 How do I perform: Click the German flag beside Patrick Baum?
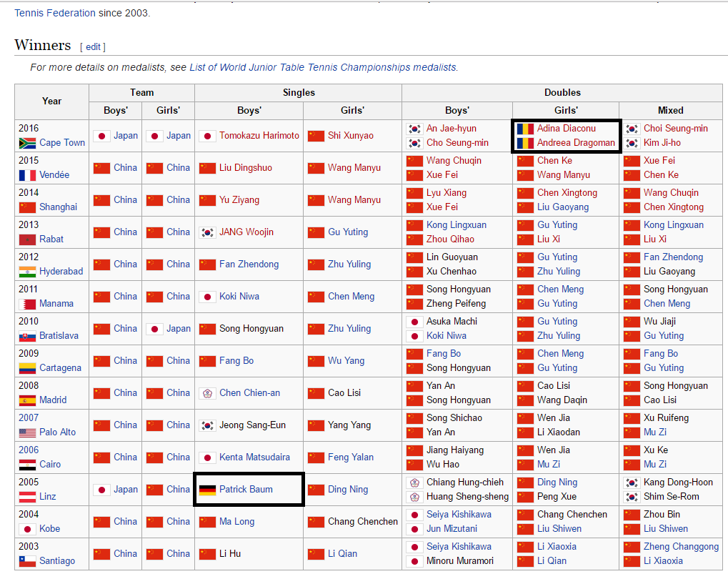[x=207, y=490]
